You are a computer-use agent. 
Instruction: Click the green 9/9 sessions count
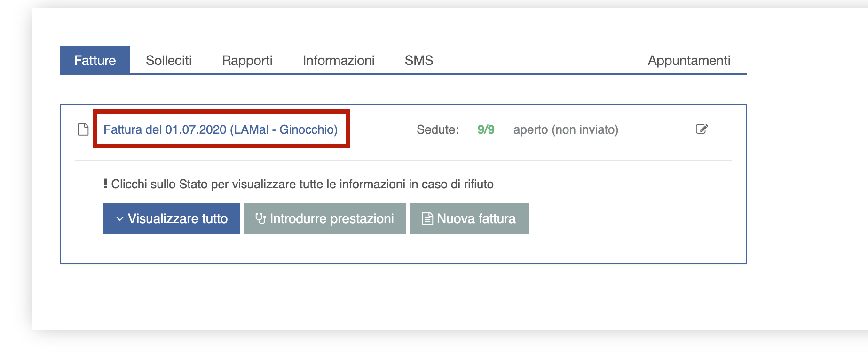click(x=486, y=129)
